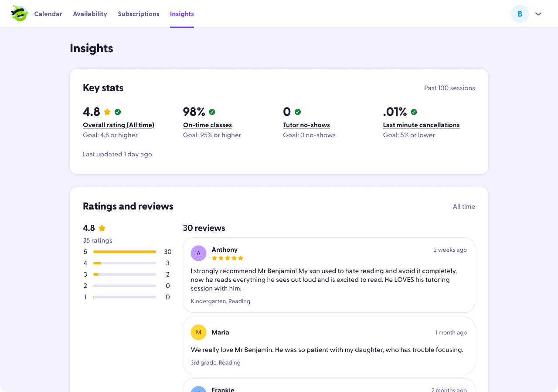The image size is (558, 392).
Task: Click the star beside the ratings summary score
Action: 102,228
